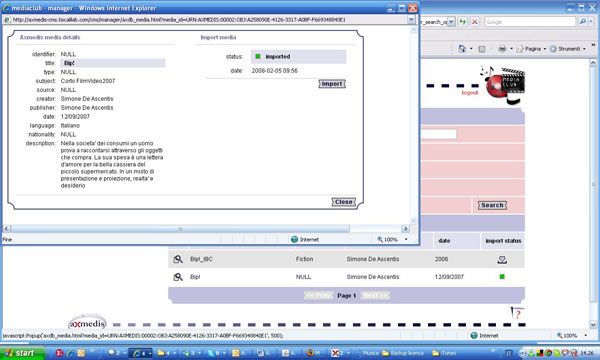
Task: Click the axmedis logo at bottom
Action: (88, 323)
